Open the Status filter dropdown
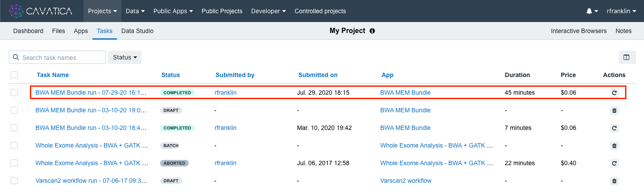 point(124,57)
